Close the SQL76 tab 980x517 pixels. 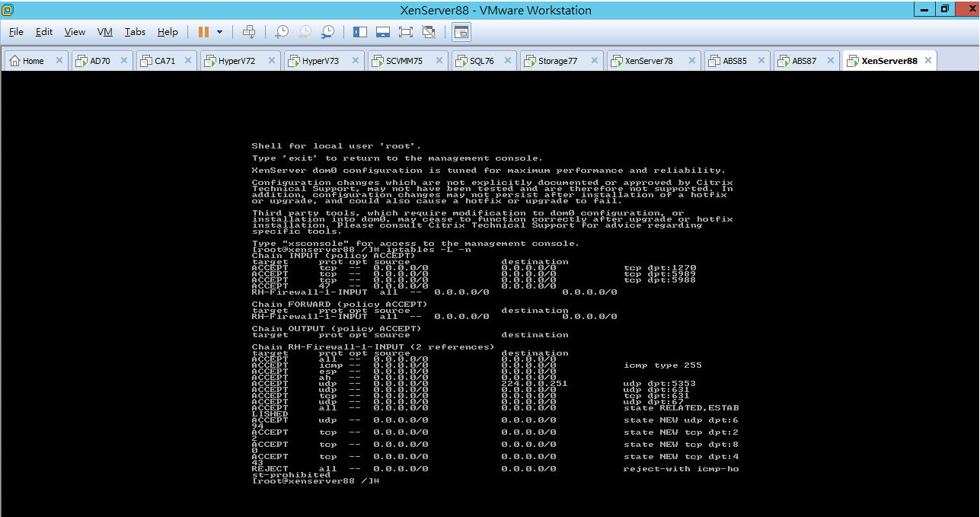coord(508,61)
